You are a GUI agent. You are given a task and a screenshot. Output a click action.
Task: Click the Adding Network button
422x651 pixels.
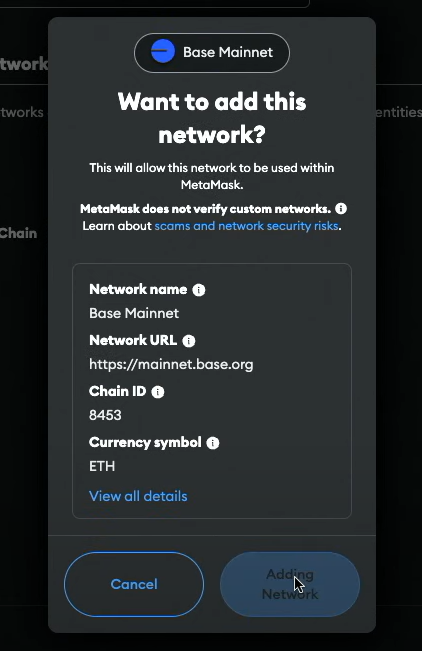pos(290,584)
